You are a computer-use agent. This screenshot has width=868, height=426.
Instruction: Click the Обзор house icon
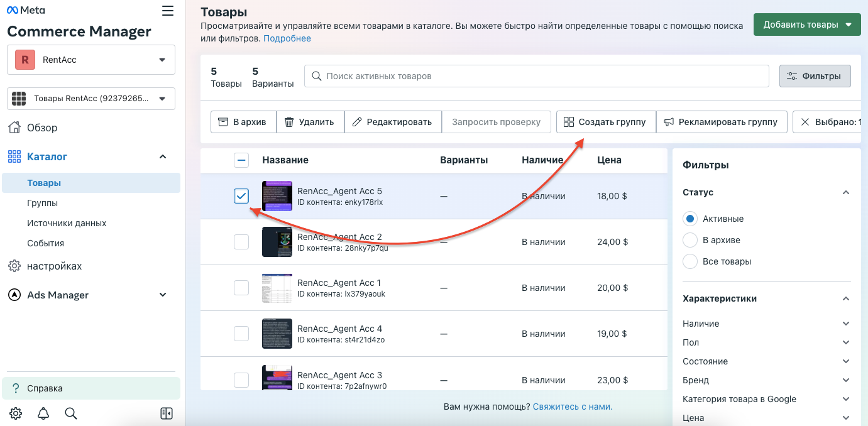(14, 128)
